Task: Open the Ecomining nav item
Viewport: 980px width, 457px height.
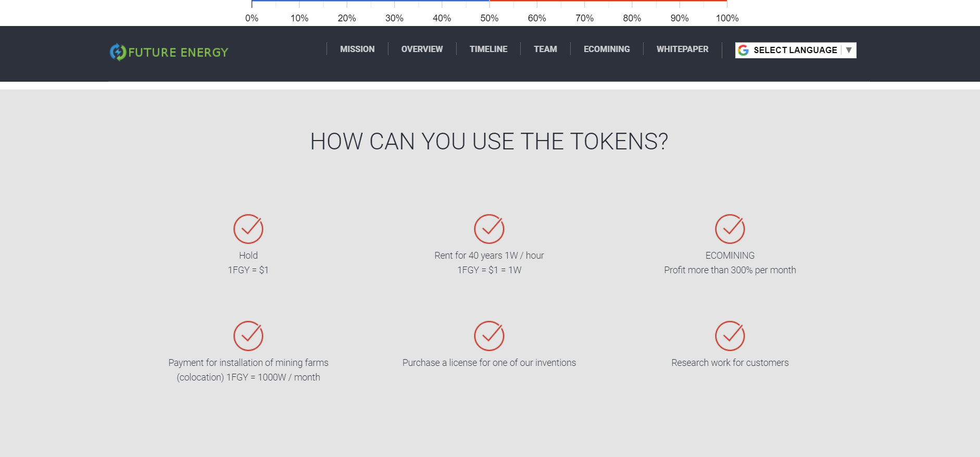Action: (x=607, y=49)
